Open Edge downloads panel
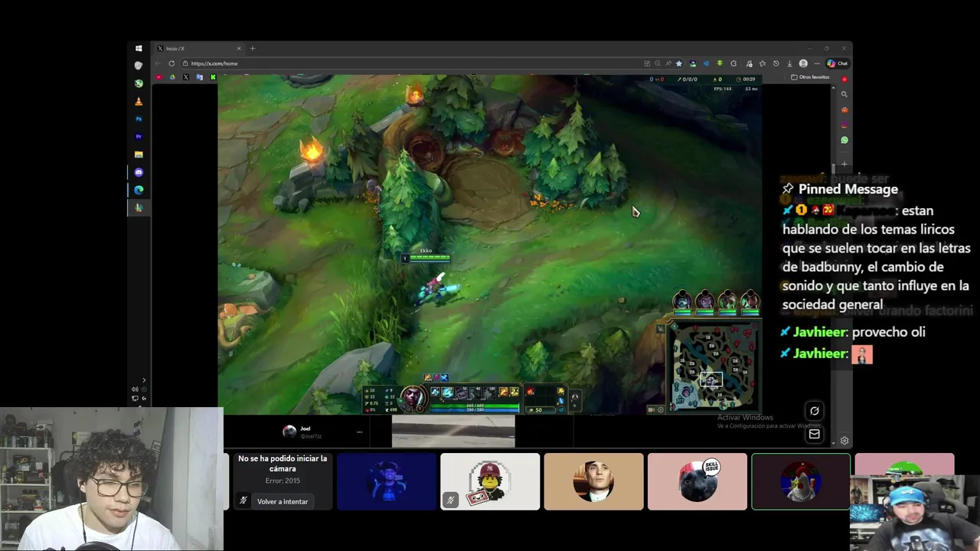980x551 pixels. tap(789, 64)
